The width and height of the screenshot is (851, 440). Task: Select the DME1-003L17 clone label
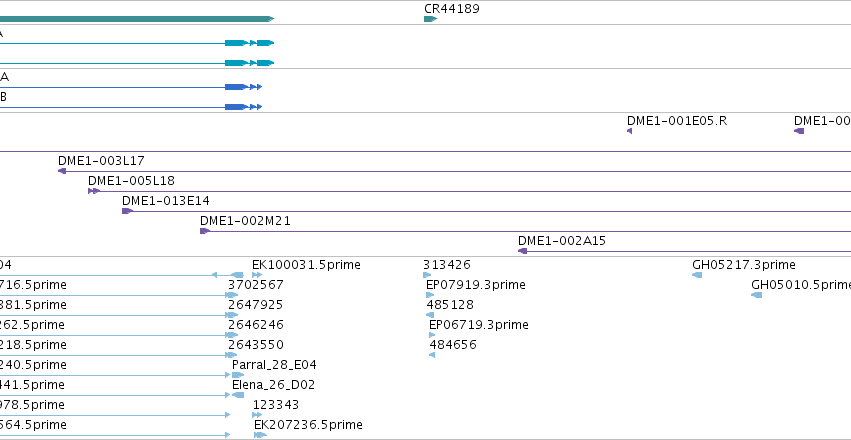tap(101, 161)
